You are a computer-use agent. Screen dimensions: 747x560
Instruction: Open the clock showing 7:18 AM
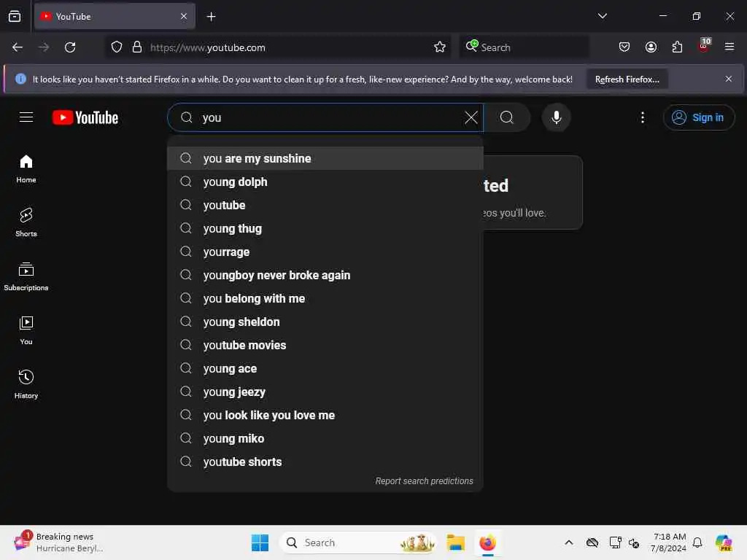pos(669,542)
